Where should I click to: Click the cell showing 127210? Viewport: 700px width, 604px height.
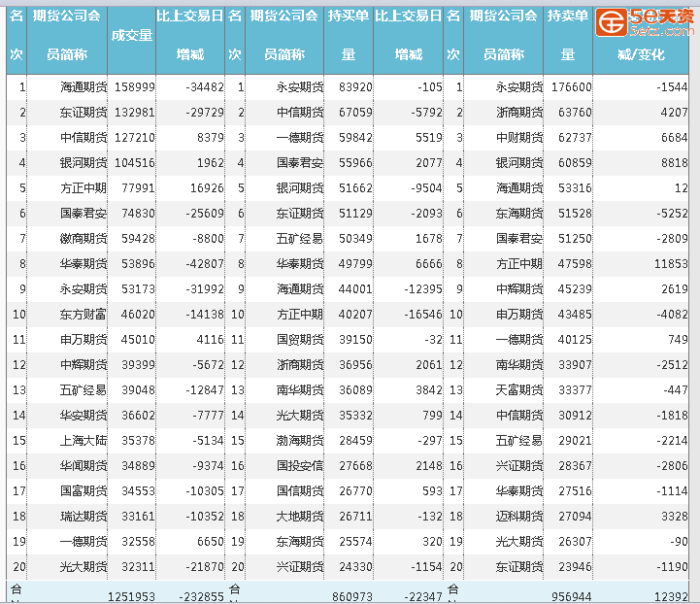tap(134, 138)
